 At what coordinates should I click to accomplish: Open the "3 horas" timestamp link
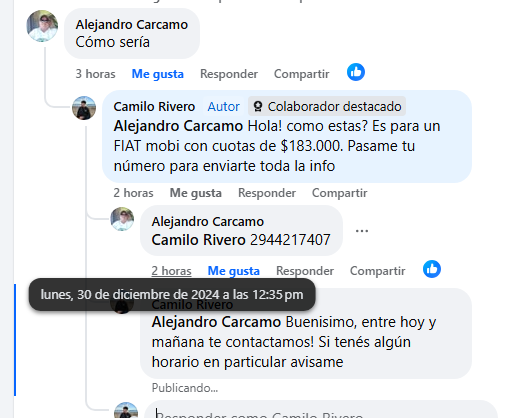click(x=95, y=74)
